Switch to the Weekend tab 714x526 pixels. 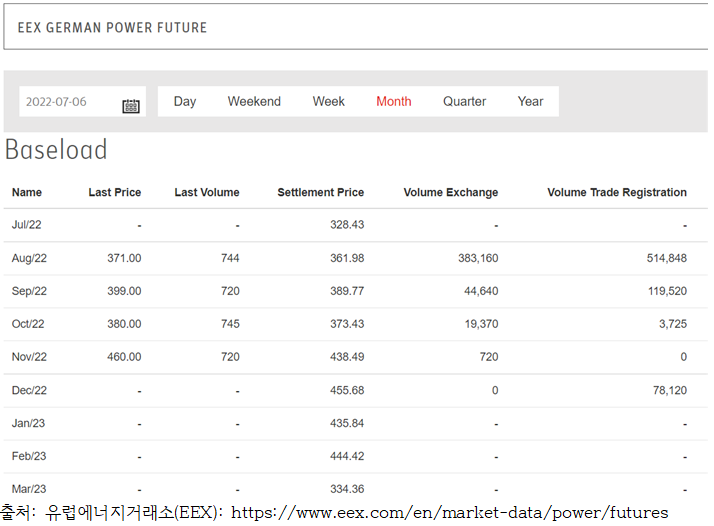254,101
